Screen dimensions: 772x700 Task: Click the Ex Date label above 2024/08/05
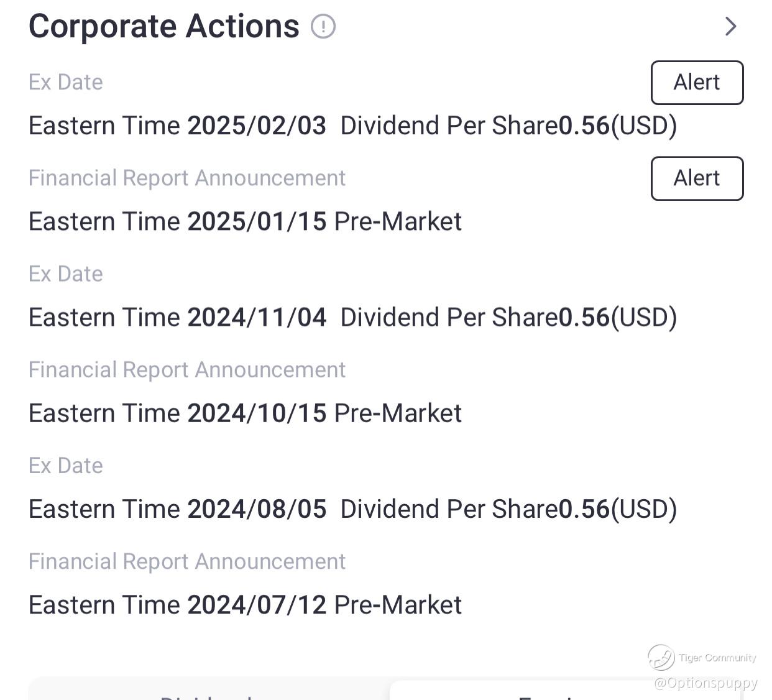66,466
